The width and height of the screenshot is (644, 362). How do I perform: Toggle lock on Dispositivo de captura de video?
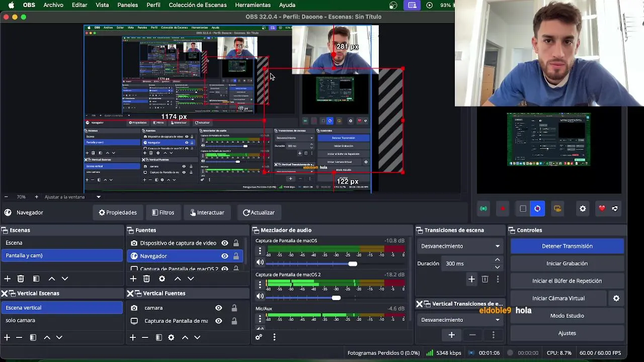pos(236,243)
